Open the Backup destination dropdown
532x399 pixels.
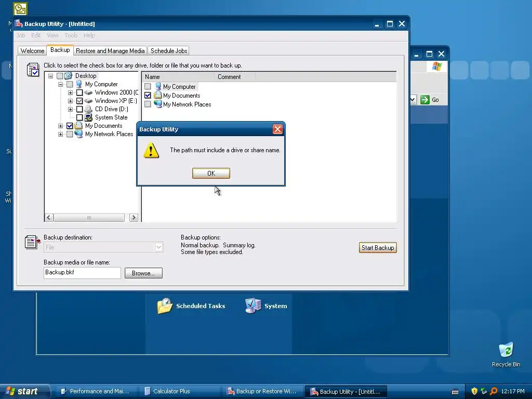point(158,247)
